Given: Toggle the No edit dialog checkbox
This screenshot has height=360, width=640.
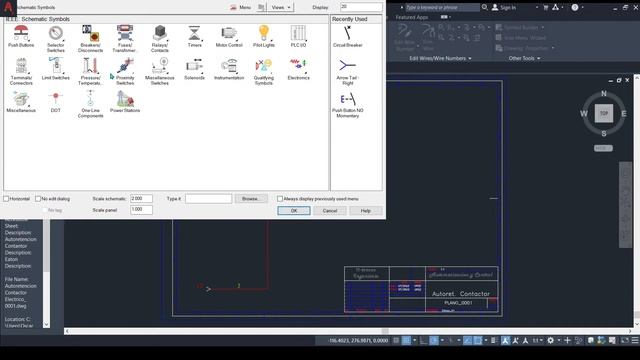Looking at the screenshot, I should [x=38, y=199].
